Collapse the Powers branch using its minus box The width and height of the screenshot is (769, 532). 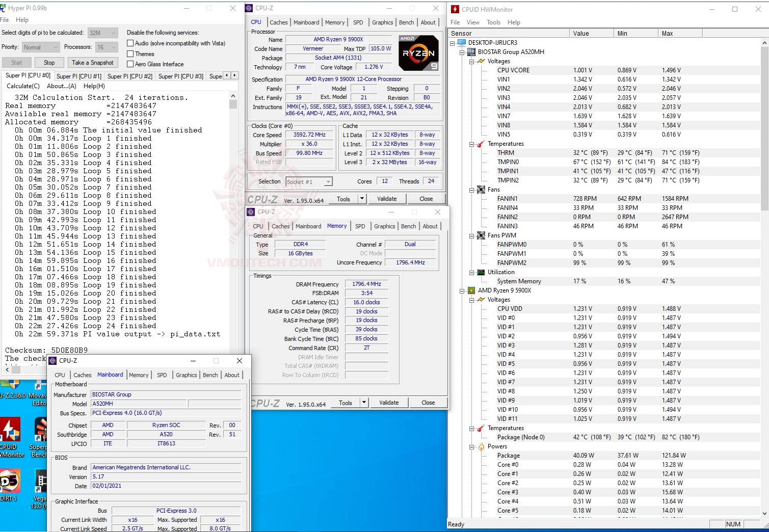point(472,446)
